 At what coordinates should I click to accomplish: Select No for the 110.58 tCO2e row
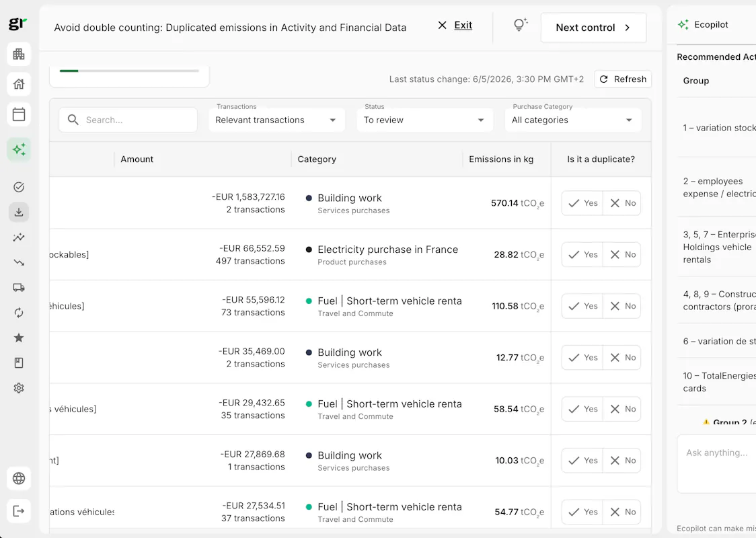click(x=622, y=306)
